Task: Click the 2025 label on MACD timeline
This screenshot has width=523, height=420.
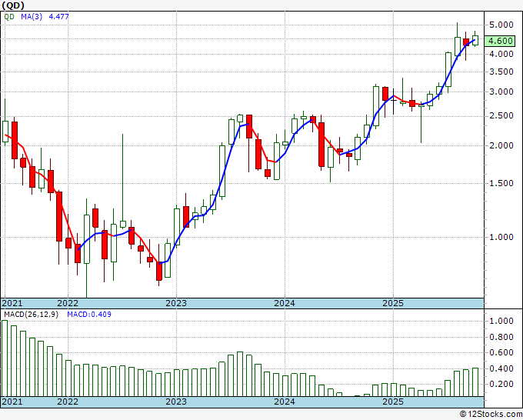Action: 393,402
